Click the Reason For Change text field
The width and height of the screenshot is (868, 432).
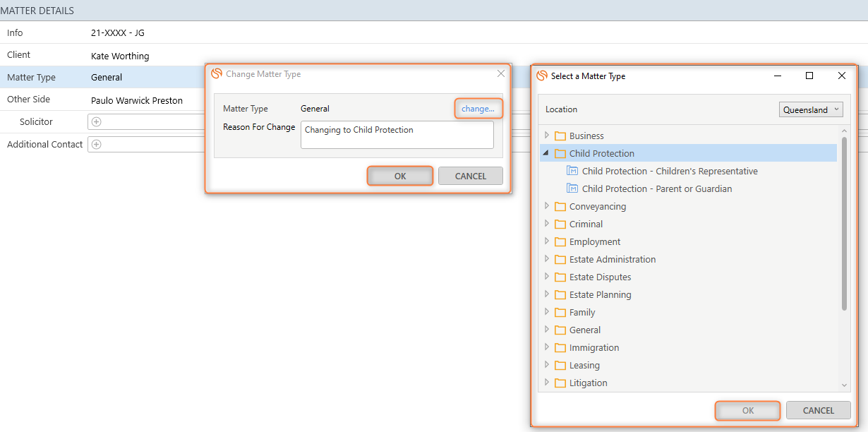coord(397,135)
